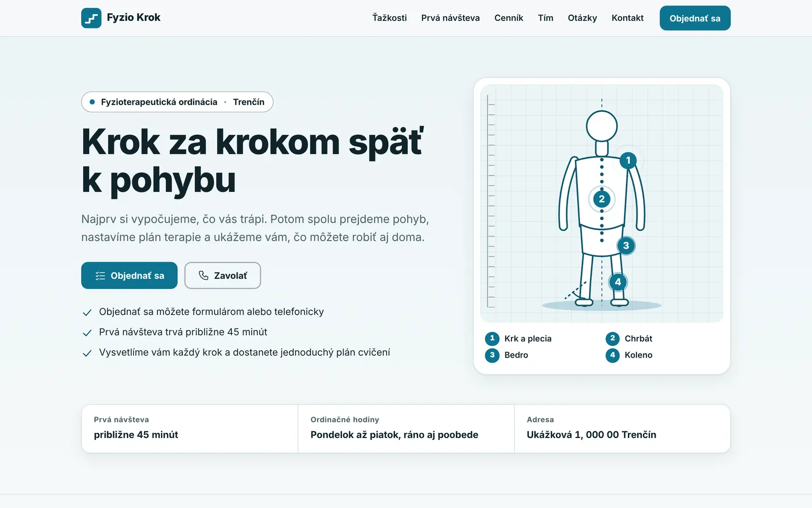Click checkmark beside Vysvetlíme vám každý krok
Screen dimensions: 812x508
point(87,353)
